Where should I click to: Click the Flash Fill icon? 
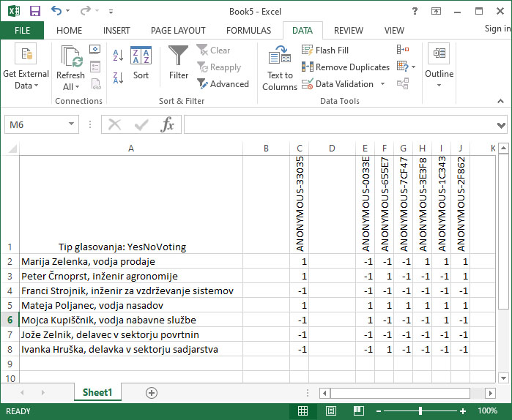[x=307, y=50]
